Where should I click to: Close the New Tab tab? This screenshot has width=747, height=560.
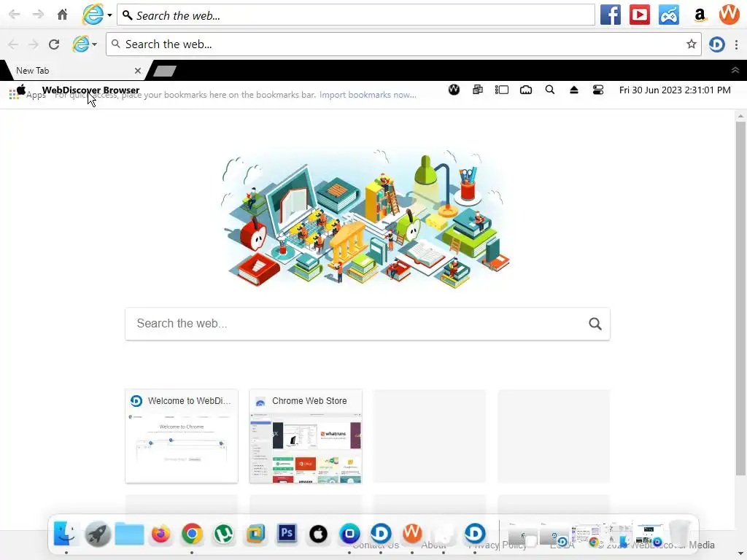[138, 71]
